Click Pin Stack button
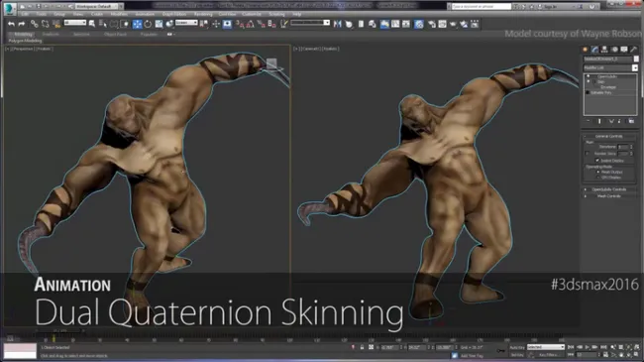The height and width of the screenshot is (362, 644). 589,121
